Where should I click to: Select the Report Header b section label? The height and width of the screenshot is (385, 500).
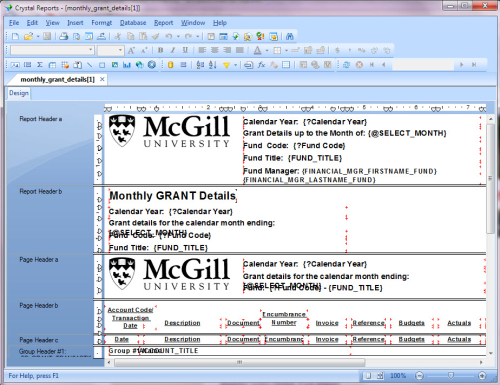[41, 192]
